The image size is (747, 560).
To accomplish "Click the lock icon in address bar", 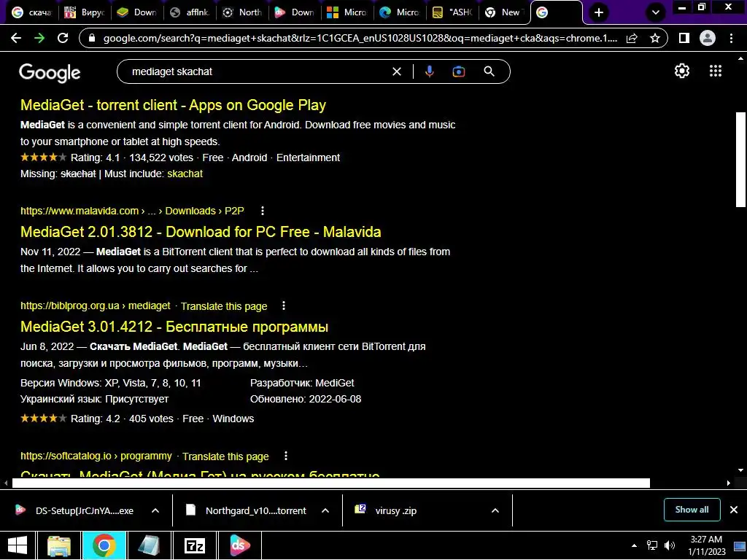I will [93, 39].
